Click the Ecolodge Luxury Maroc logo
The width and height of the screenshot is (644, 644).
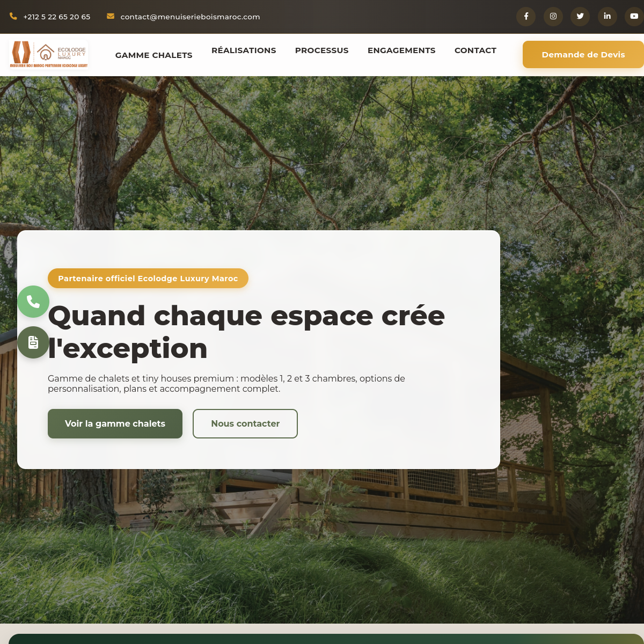pyautogui.click(x=49, y=55)
